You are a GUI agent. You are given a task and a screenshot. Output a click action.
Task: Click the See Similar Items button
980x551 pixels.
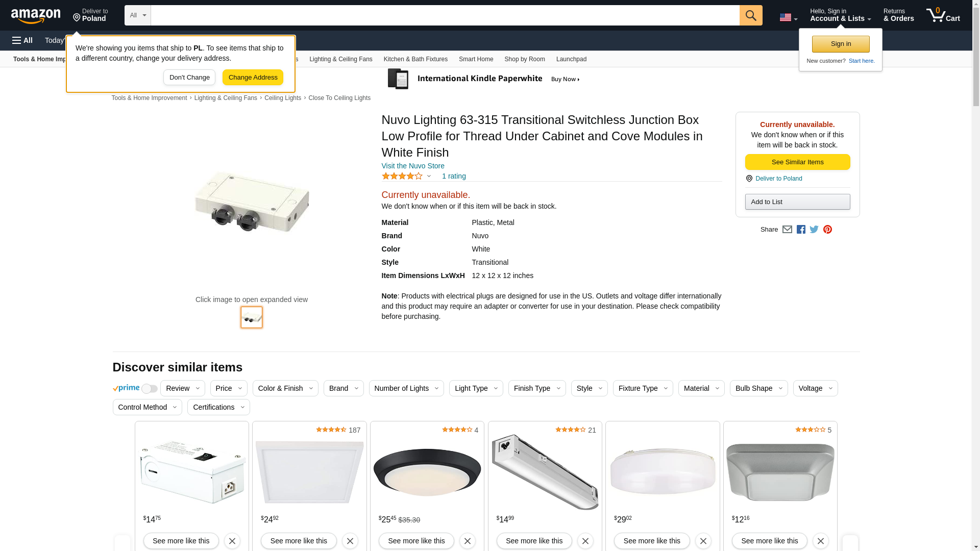[x=797, y=162]
